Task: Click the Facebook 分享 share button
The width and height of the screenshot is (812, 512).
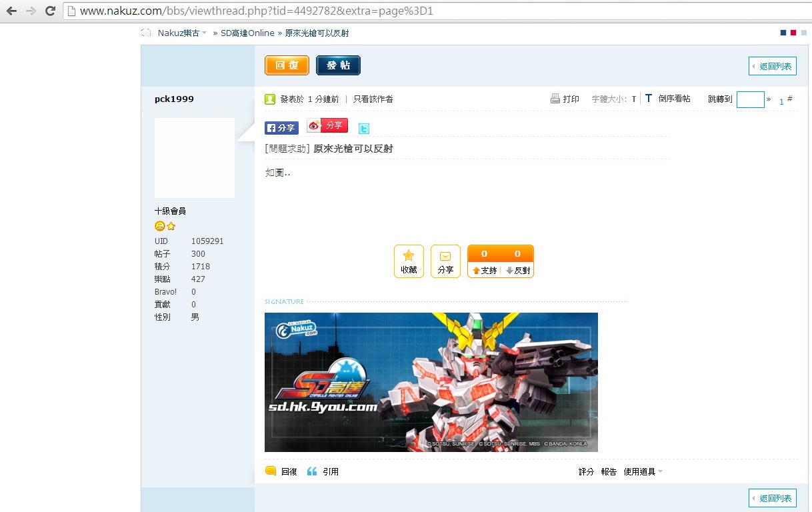Action: pyautogui.click(x=281, y=128)
